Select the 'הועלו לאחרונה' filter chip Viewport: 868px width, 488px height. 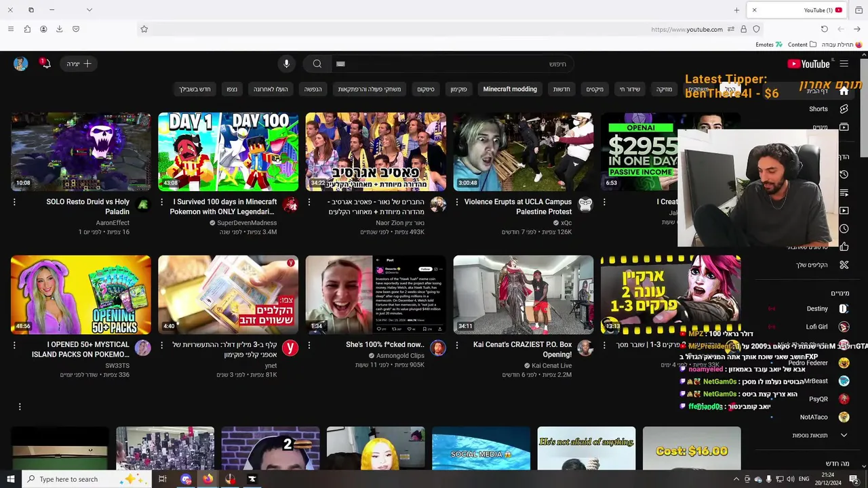click(271, 89)
